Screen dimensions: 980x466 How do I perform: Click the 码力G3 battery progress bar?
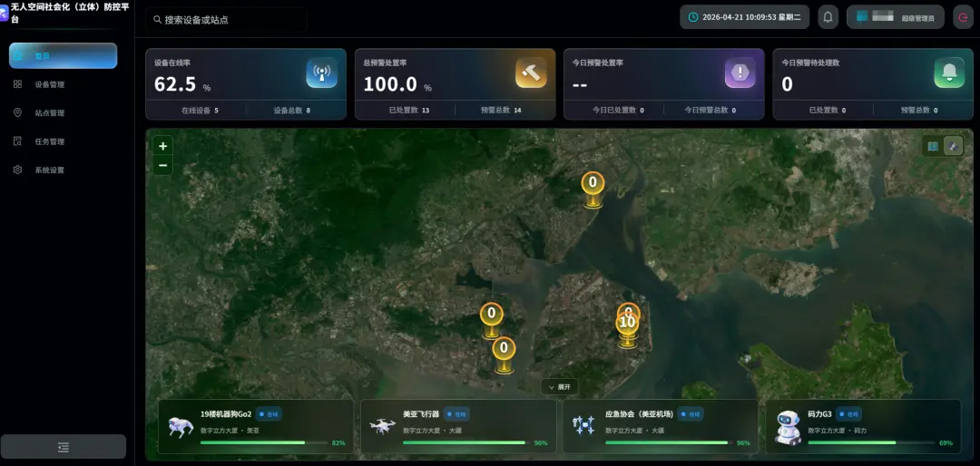coord(870,442)
